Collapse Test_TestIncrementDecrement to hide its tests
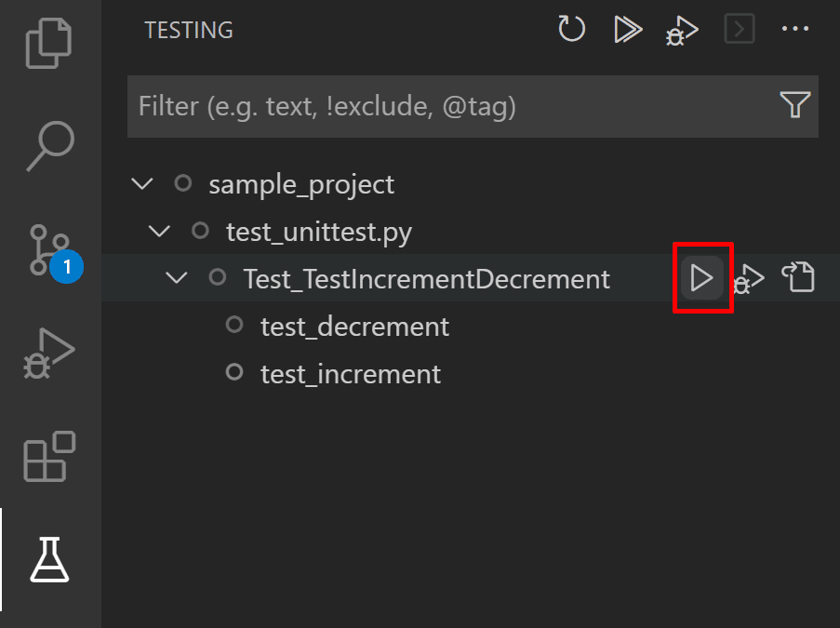This screenshot has height=628, width=840. 175,277
